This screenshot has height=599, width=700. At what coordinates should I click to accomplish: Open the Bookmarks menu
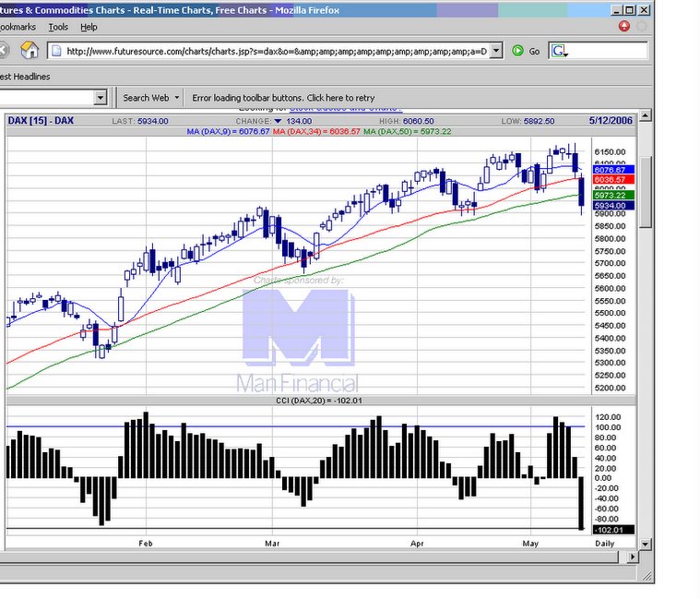(x=18, y=28)
